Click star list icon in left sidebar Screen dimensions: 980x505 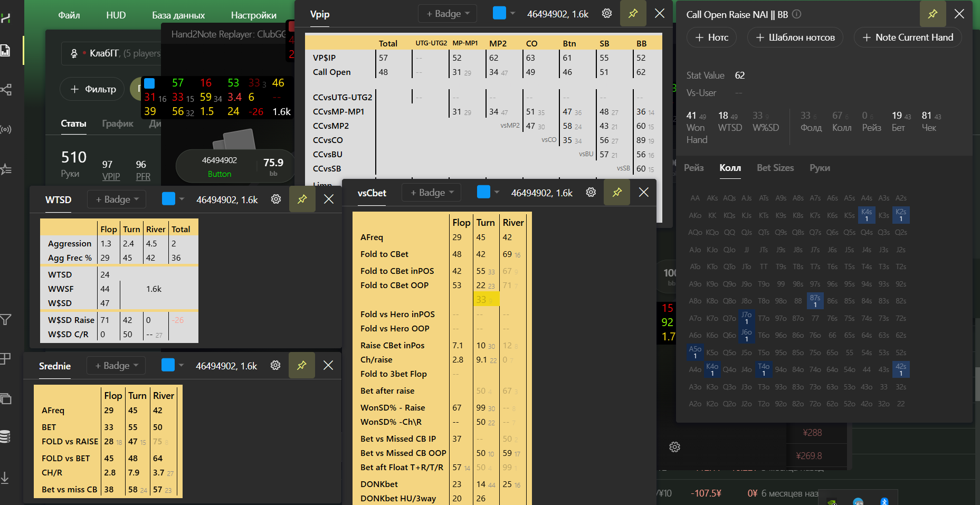[x=5, y=169]
